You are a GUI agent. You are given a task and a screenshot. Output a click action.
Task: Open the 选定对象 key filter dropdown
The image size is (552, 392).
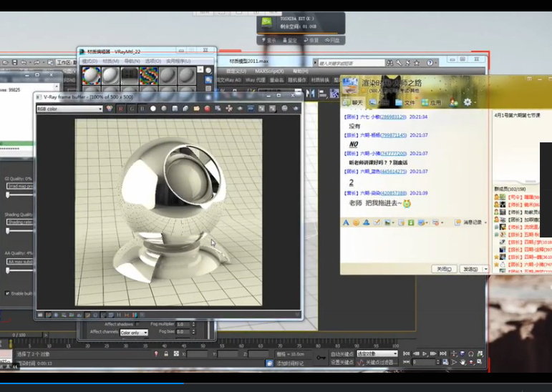(377, 353)
